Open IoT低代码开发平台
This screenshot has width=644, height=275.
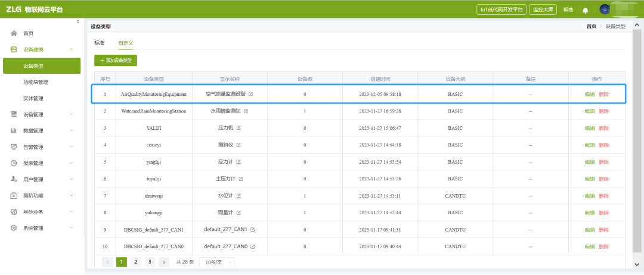[x=501, y=10]
